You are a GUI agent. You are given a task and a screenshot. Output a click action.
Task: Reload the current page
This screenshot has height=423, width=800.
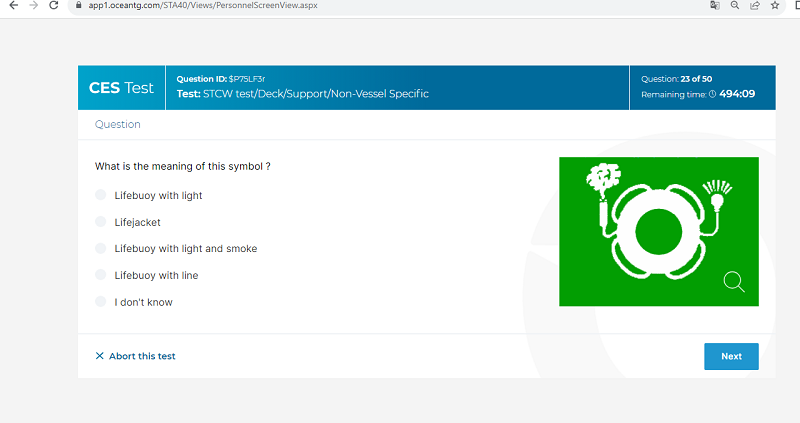point(54,6)
